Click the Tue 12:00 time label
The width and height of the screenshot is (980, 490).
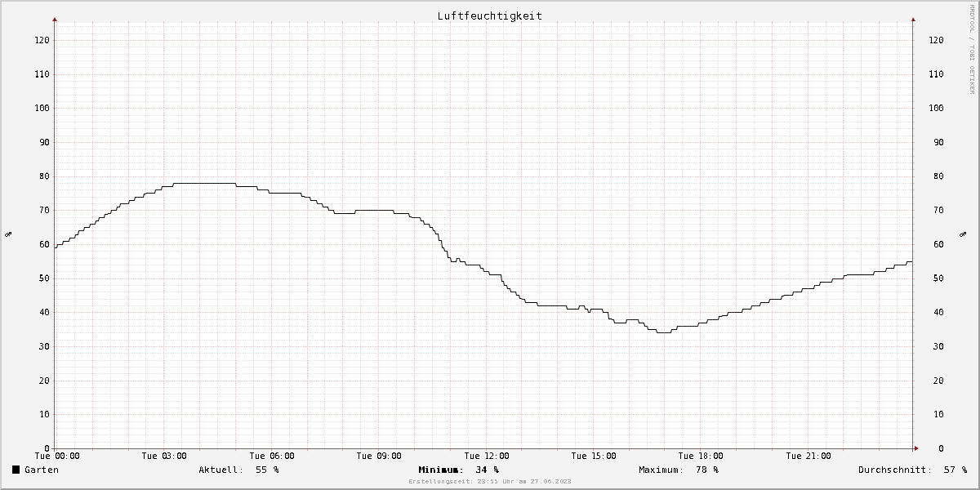[487, 456]
